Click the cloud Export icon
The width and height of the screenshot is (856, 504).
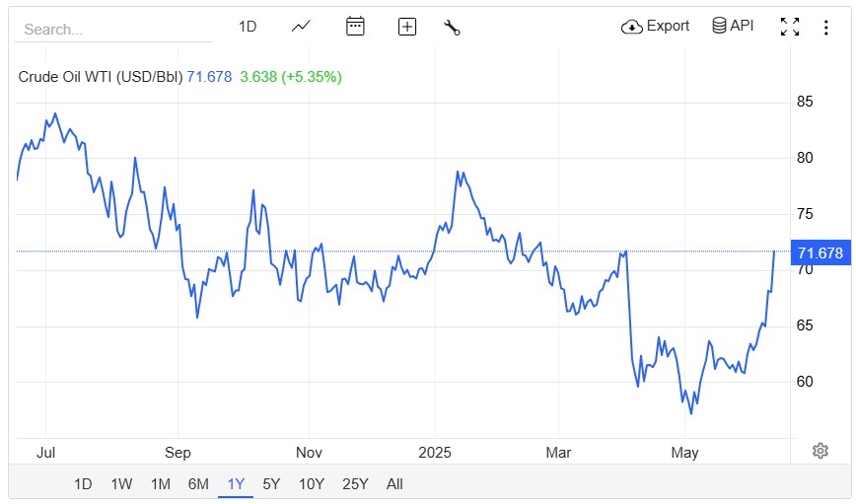632,27
